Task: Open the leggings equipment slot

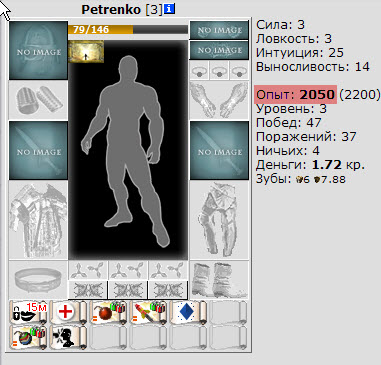Action: (x=219, y=220)
